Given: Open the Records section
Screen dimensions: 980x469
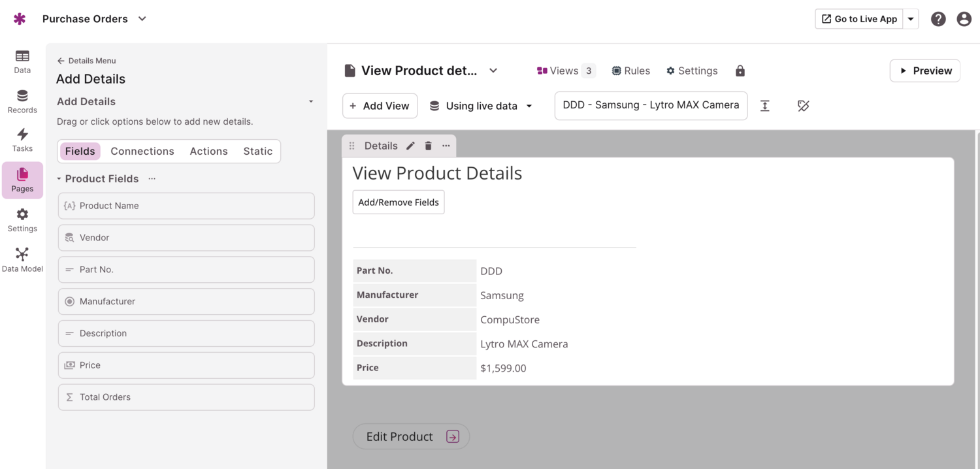Looking at the screenshot, I should click(22, 101).
